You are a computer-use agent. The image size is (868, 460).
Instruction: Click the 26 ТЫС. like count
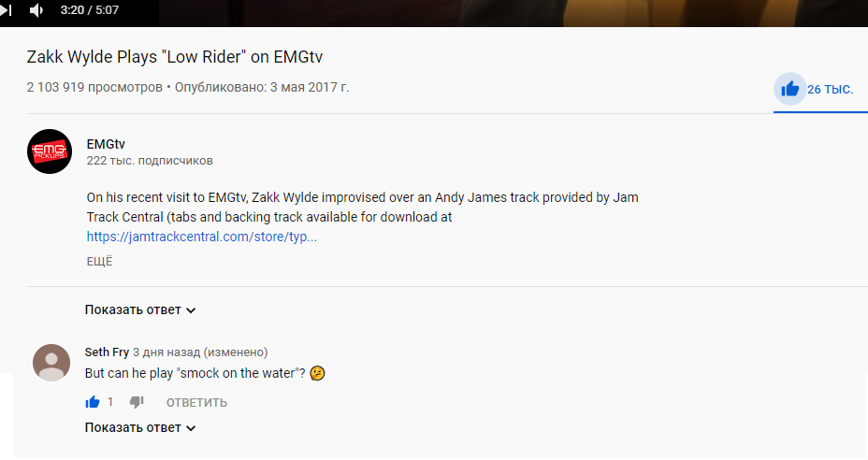830,89
